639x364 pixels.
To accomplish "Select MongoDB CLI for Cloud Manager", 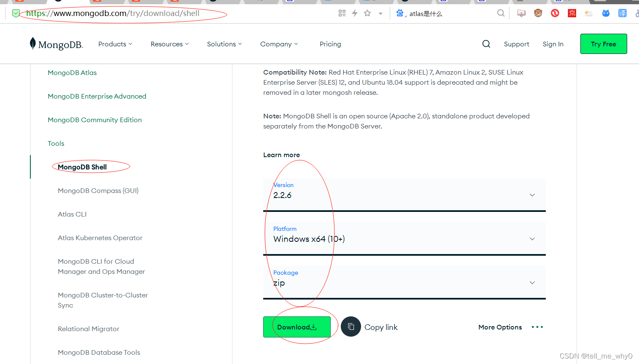I will 101,266.
